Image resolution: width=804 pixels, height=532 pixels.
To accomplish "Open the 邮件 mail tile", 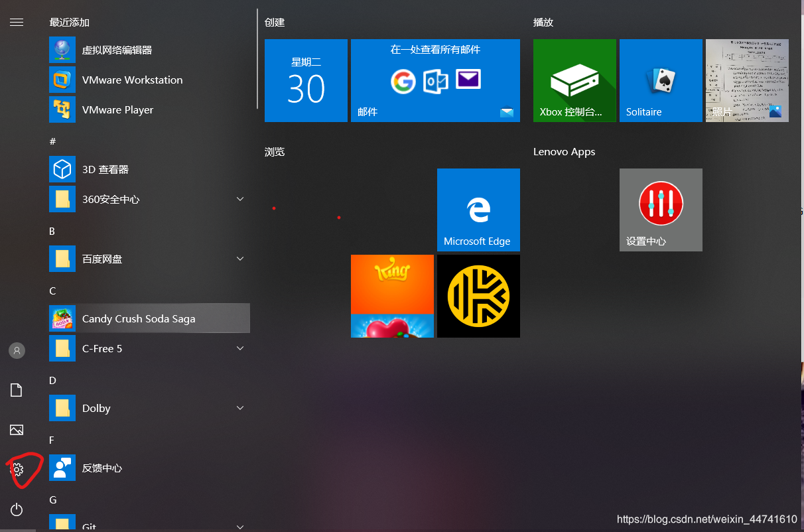I will [x=435, y=80].
